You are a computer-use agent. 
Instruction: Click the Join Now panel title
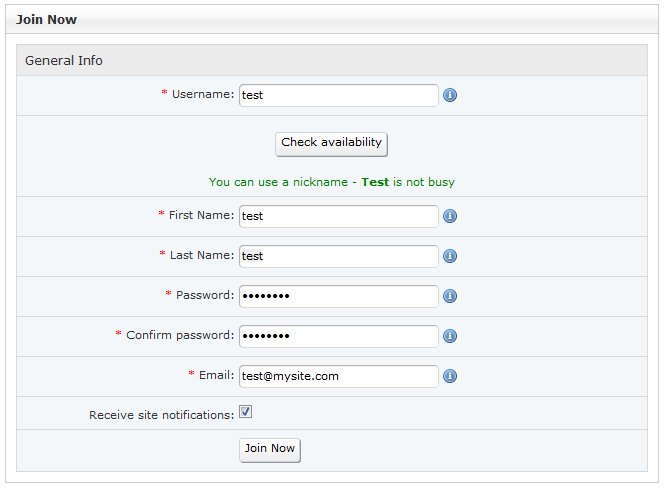pos(46,19)
